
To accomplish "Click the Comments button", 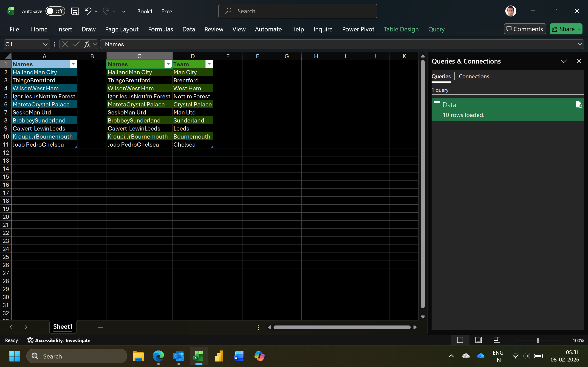I will pyautogui.click(x=525, y=29).
